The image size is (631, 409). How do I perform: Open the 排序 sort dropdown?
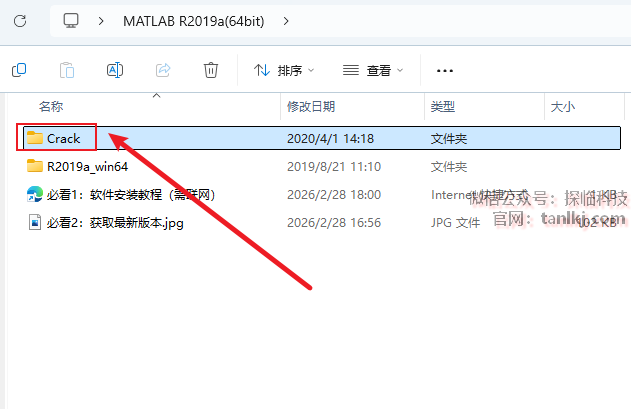pyautogui.click(x=284, y=70)
